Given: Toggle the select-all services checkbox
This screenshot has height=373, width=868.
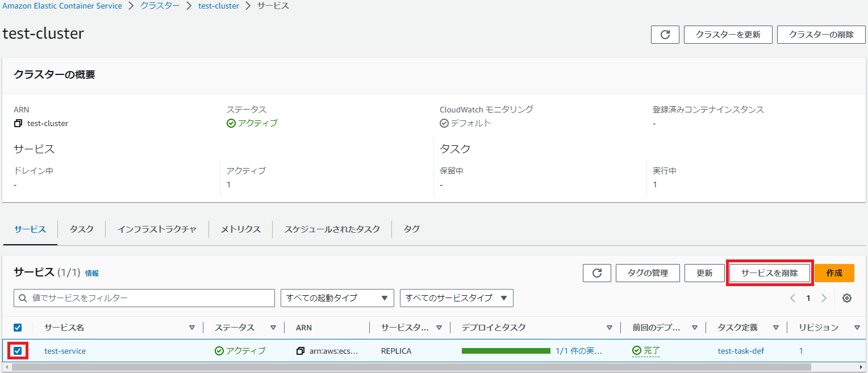Looking at the screenshot, I should pyautogui.click(x=18, y=328).
